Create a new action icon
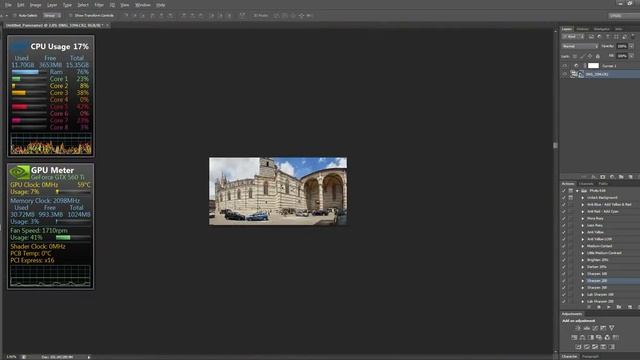This screenshot has height=360, width=640. click(x=630, y=307)
